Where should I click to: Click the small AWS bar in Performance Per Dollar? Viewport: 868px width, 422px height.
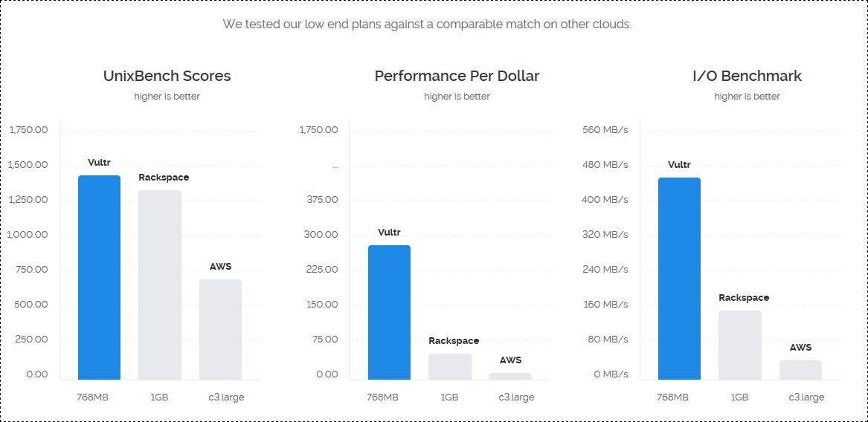point(510,377)
